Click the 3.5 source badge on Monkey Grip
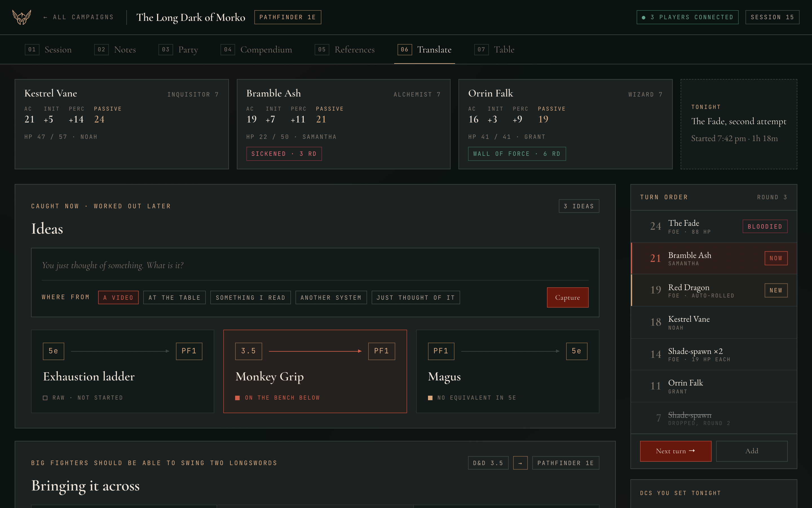Image resolution: width=812 pixels, height=508 pixels. 248,351
